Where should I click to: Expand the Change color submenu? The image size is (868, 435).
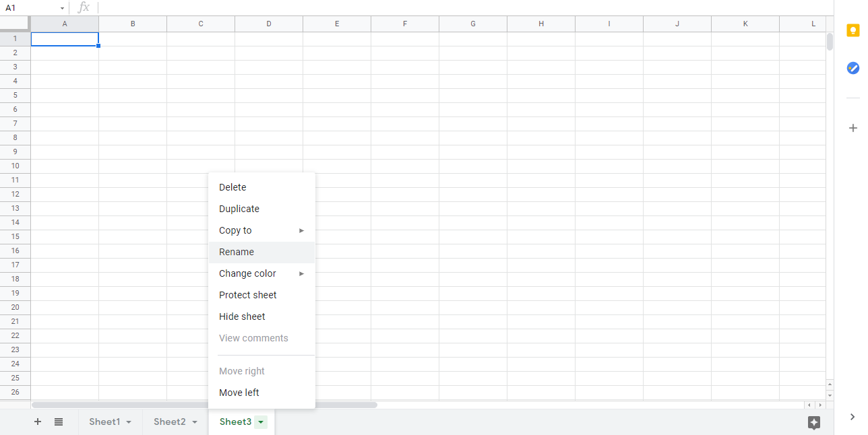click(247, 273)
